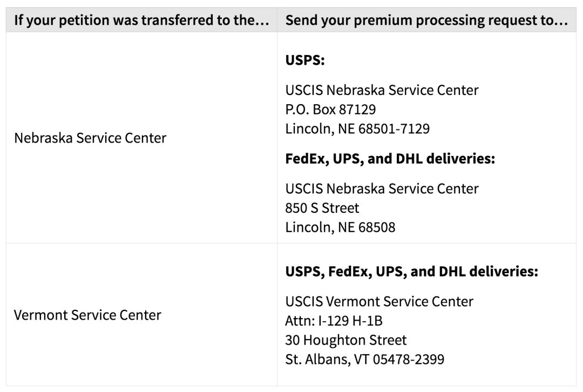Viewport: 583px width, 392px height.
Task: Click the 'Send your premium processing request to…' header
Action: [x=426, y=21]
